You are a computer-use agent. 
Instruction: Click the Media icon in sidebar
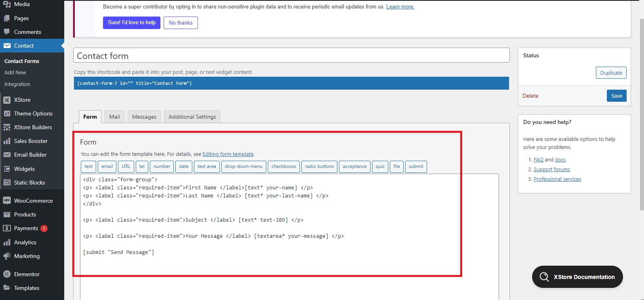7,4
